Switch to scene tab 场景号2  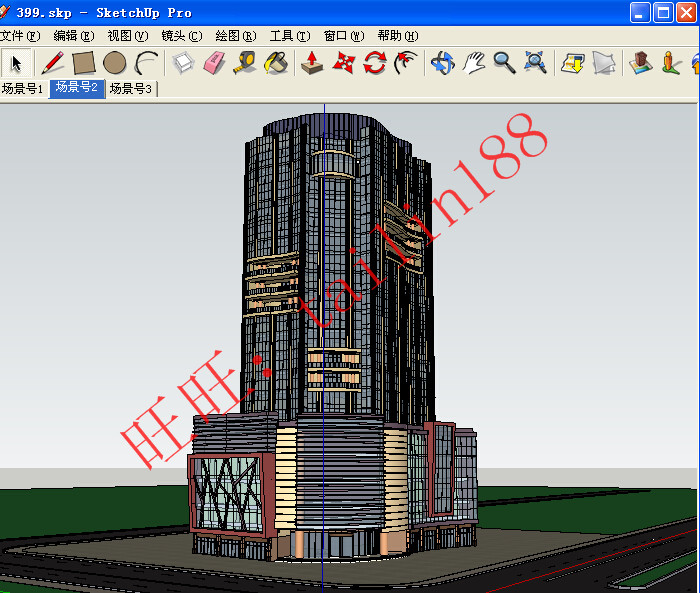[x=77, y=88]
